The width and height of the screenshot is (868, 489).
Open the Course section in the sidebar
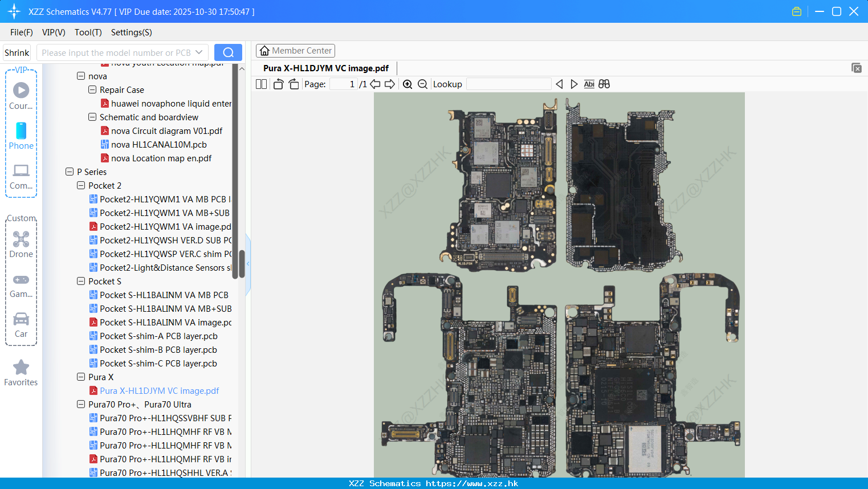pos(21,96)
